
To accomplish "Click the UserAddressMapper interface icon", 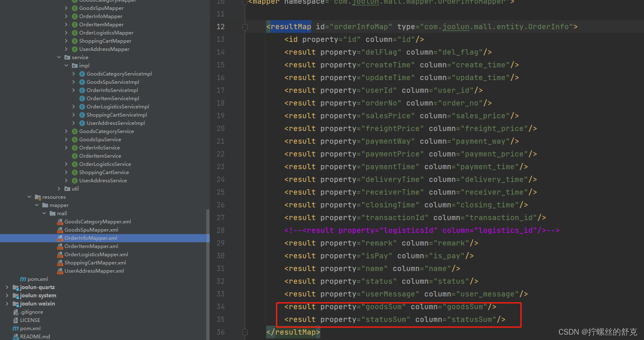I will (x=75, y=49).
